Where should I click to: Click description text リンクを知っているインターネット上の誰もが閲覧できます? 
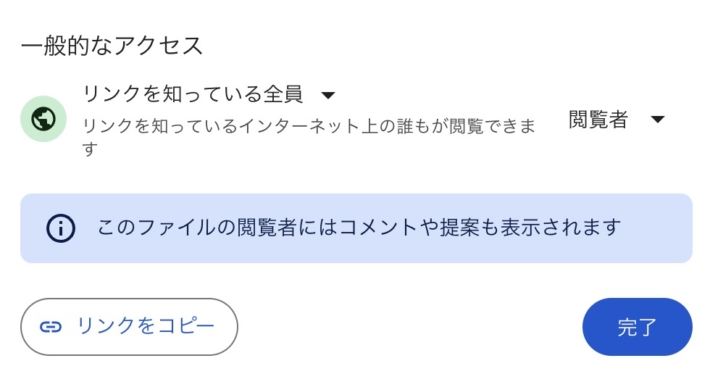pyautogui.click(x=309, y=137)
